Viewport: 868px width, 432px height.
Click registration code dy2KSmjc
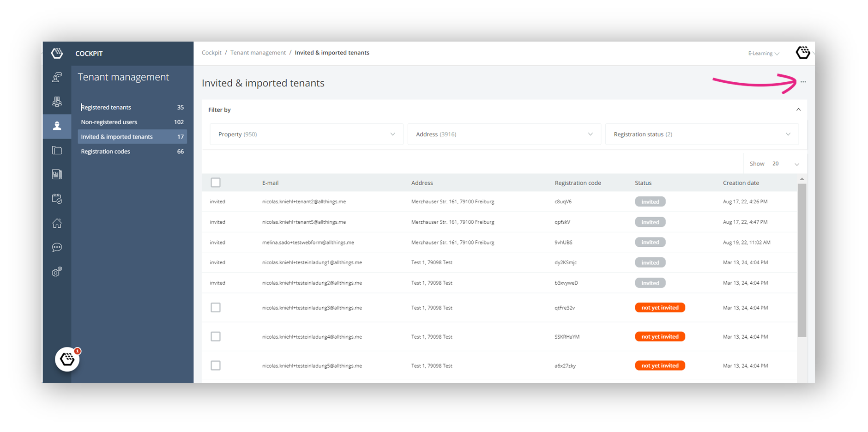click(x=566, y=262)
